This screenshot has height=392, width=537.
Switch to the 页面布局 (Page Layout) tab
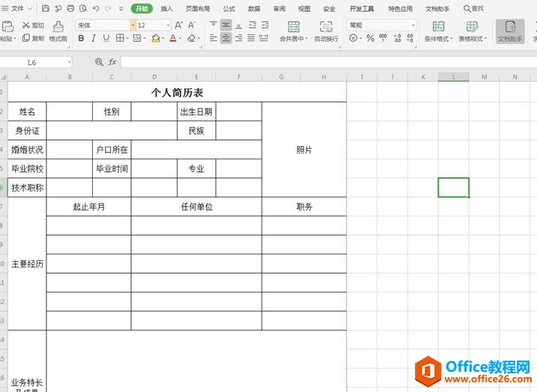click(198, 8)
